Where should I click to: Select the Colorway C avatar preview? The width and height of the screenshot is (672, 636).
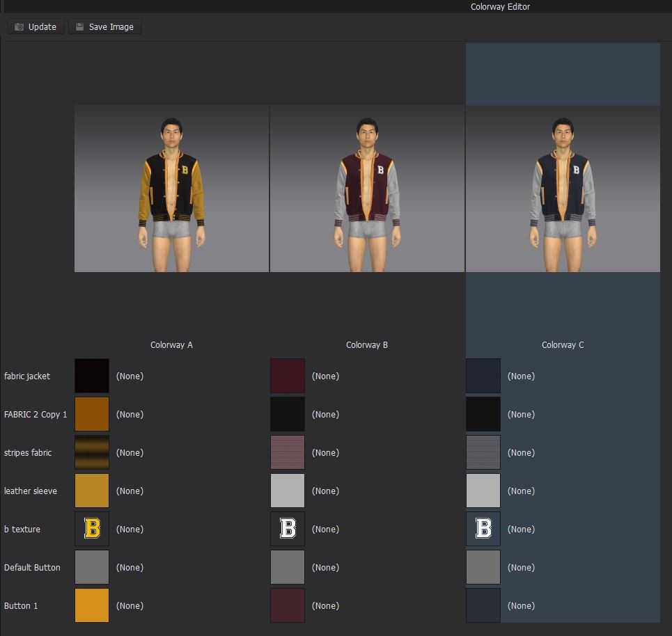562,188
